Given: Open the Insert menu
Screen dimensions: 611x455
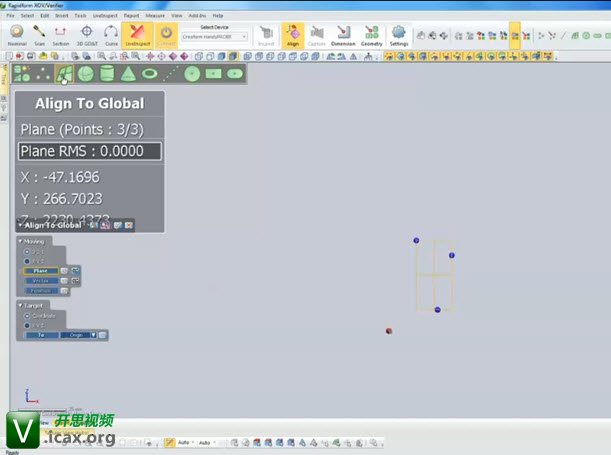Looking at the screenshot, I should coord(62,16).
